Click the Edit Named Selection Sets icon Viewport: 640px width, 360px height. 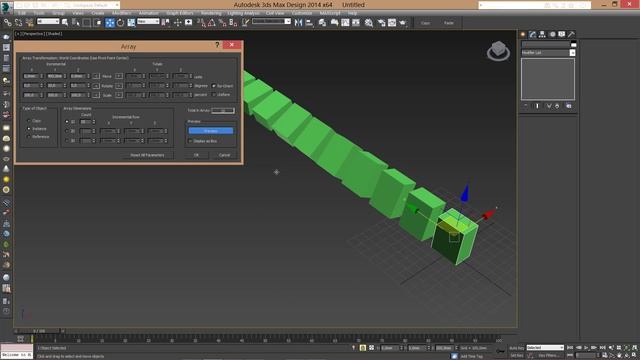click(245, 22)
